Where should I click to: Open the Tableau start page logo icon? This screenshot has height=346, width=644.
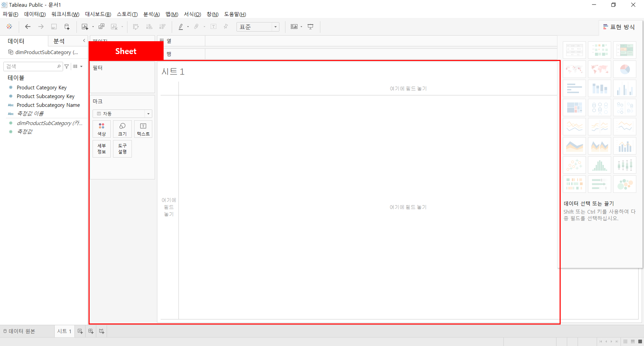coord(9,27)
